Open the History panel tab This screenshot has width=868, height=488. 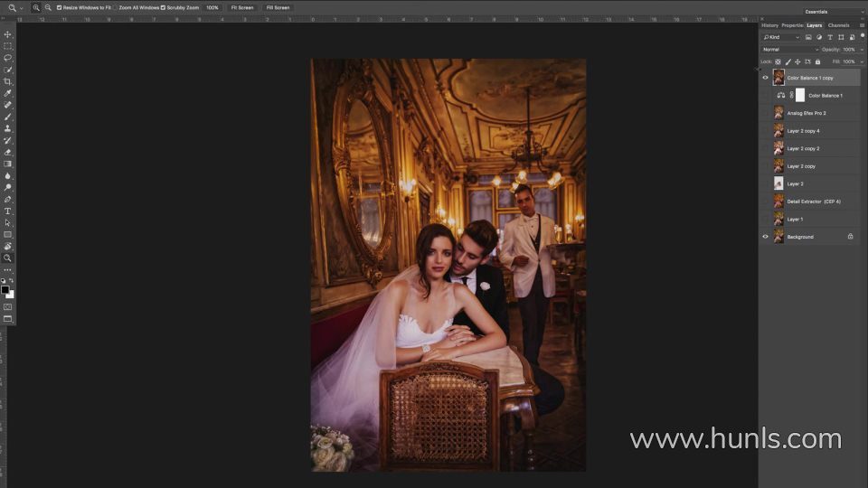pos(769,25)
